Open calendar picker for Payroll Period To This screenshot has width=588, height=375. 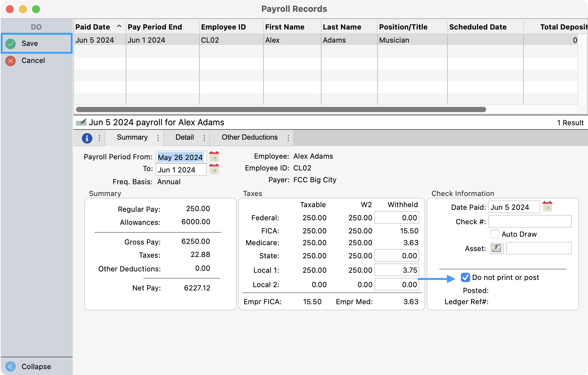click(x=214, y=169)
